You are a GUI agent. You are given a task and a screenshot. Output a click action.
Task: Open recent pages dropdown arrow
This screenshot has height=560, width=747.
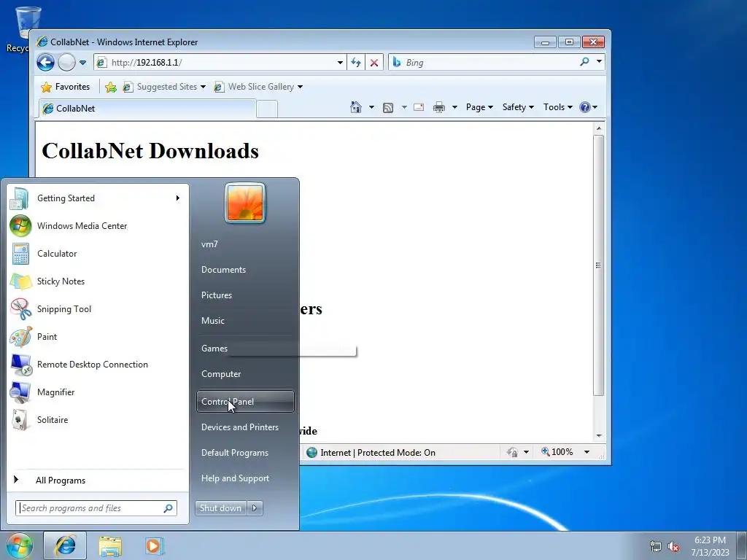82,63
